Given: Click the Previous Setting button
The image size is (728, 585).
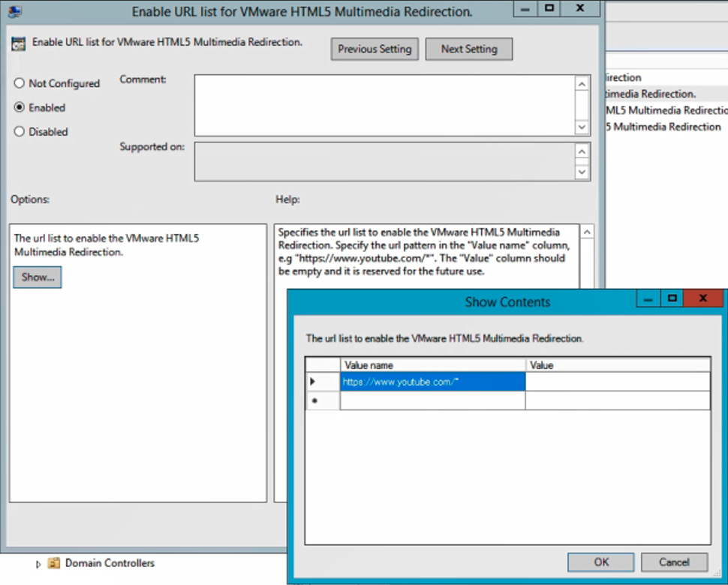Looking at the screenshot, I should point(375,49).
